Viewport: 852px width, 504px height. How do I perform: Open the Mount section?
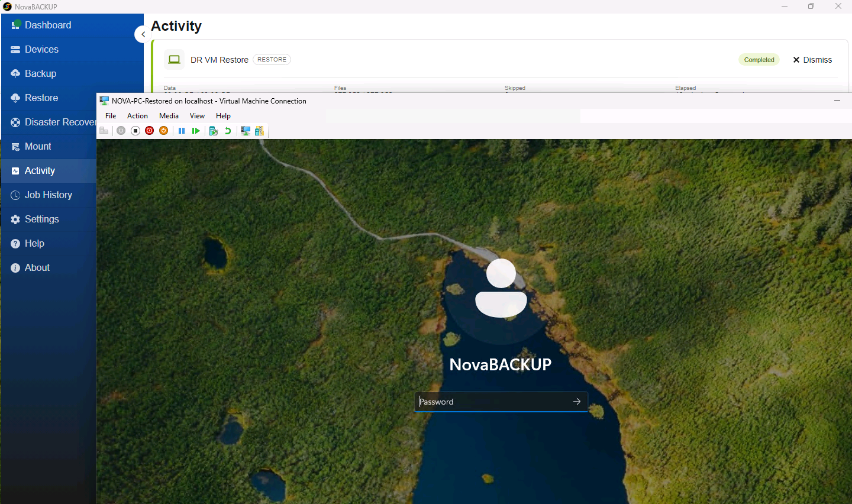(49, 146)
